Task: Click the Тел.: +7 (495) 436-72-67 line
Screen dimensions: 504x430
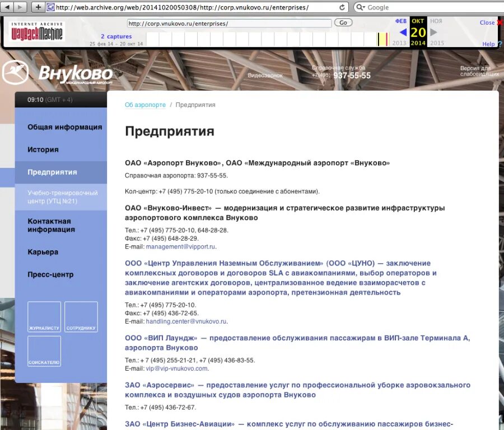Action: click(160, 407)
